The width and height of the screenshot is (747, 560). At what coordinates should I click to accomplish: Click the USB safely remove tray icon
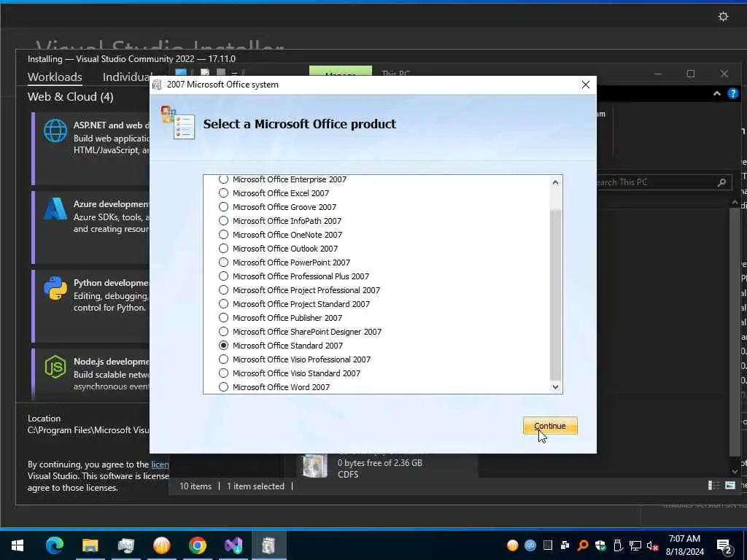618,545
